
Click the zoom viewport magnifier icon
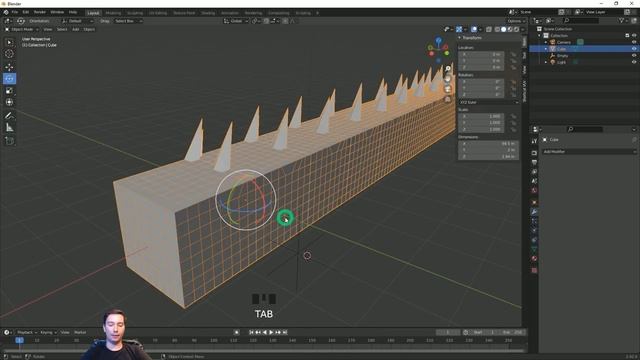[448, 69]
